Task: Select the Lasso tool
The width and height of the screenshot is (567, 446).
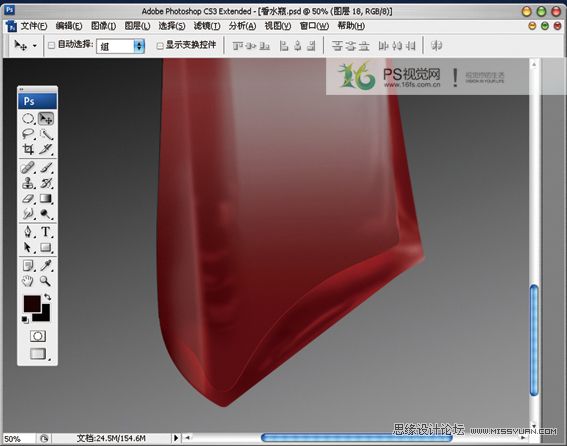Action: [x=28, y=134]
